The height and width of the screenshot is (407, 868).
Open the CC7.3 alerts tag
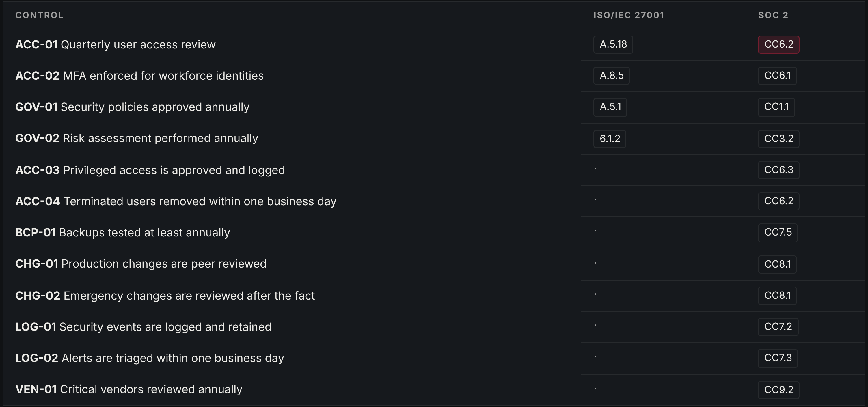coord(778,358)
